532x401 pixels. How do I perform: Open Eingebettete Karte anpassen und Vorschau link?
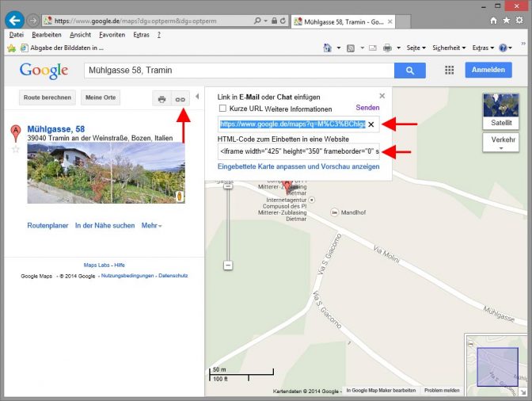tap(298, 166)
